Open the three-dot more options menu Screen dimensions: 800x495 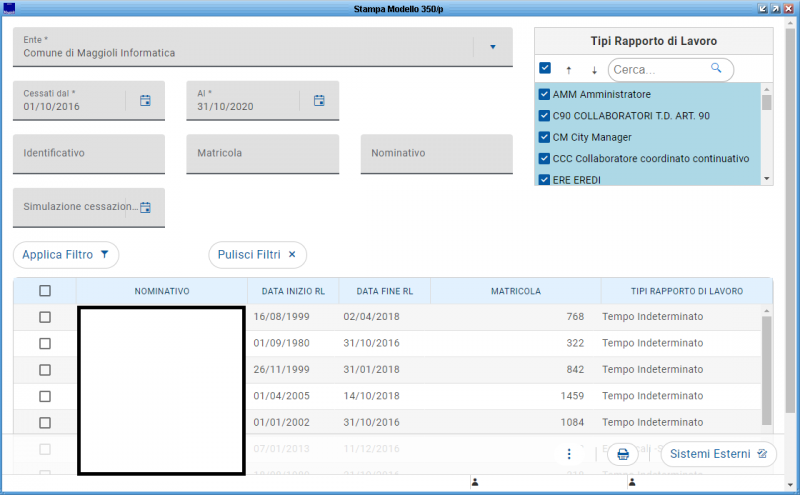[569, 454]
